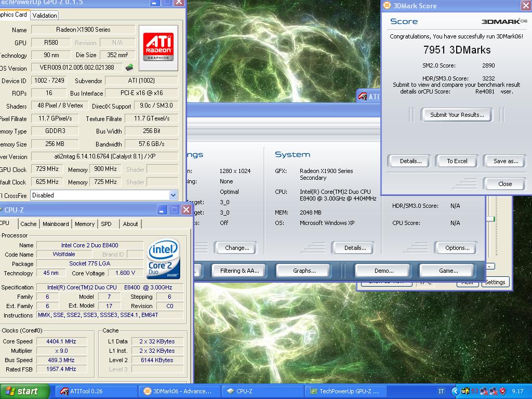
Task: Click the Driver Version field in GPU-Z
Action: pos(104,156)
